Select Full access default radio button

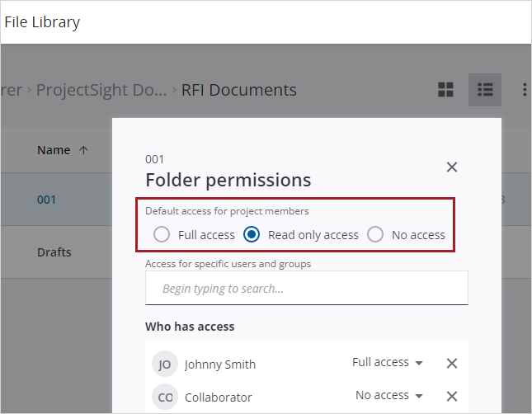coord(162,234)
